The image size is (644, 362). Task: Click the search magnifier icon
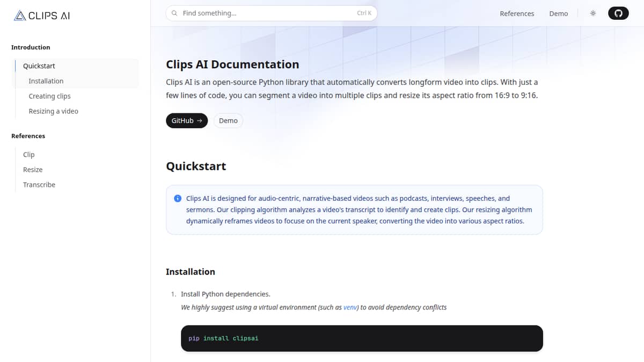(x=174, y=13)
